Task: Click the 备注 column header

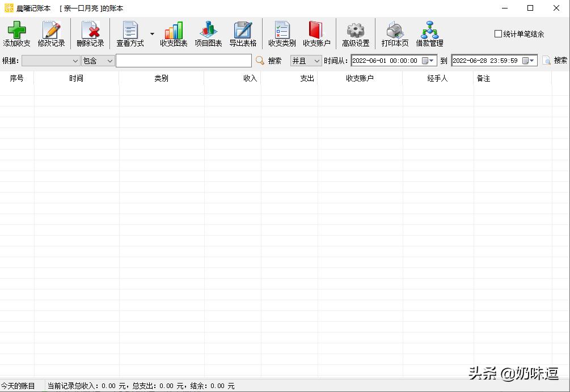Action: pyautogui.click(x=513, y=78)
